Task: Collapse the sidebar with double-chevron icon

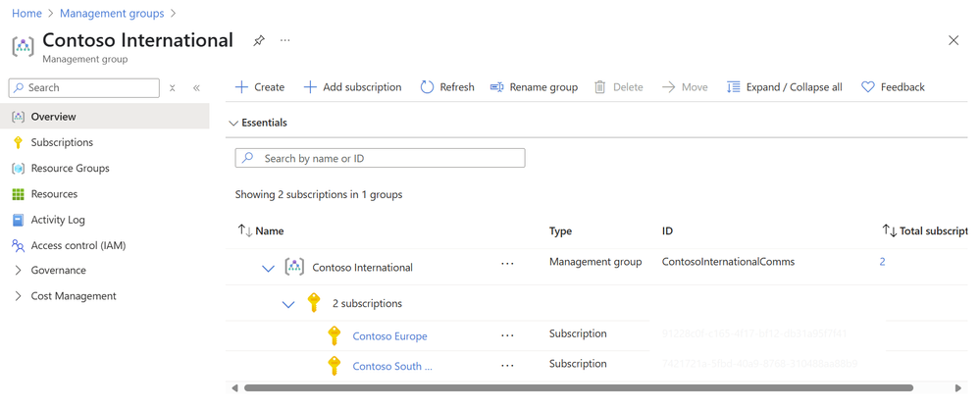Action: coord(196,88)
